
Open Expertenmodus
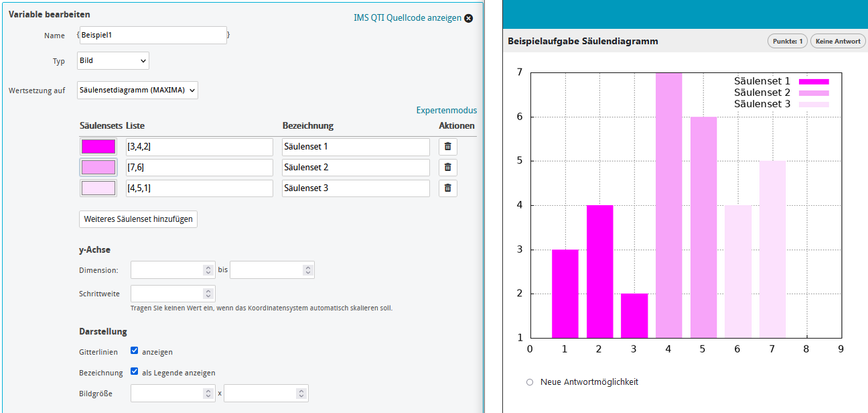click(447, 109)
